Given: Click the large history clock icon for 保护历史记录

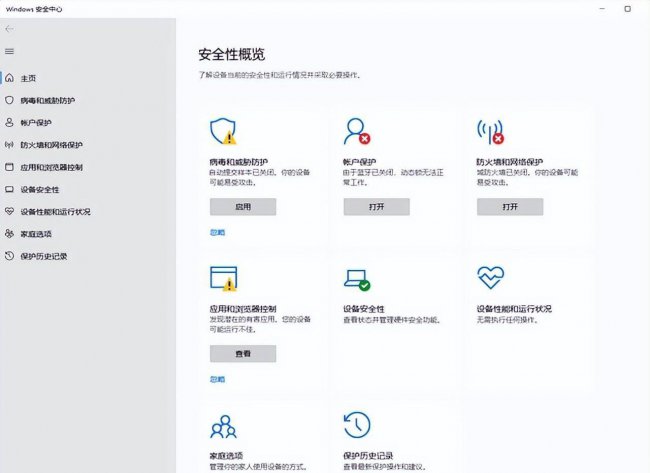Looking at the screenshot, I should [357, 425].
